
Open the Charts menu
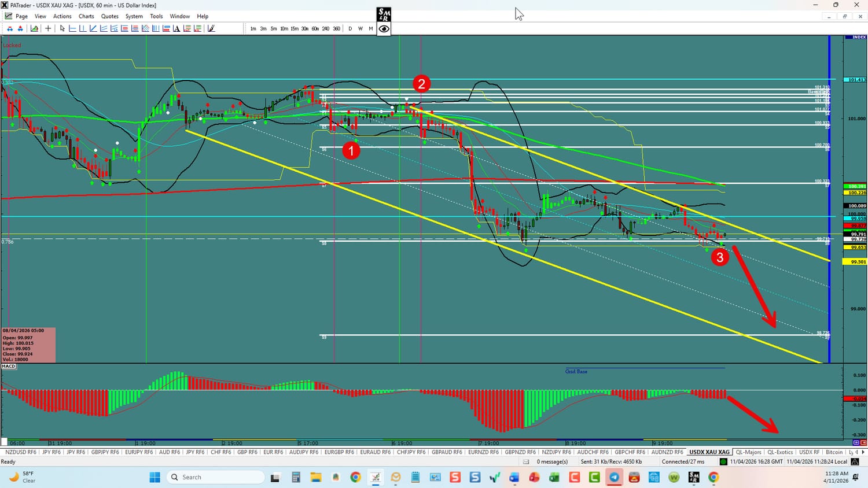coord(86,16)
